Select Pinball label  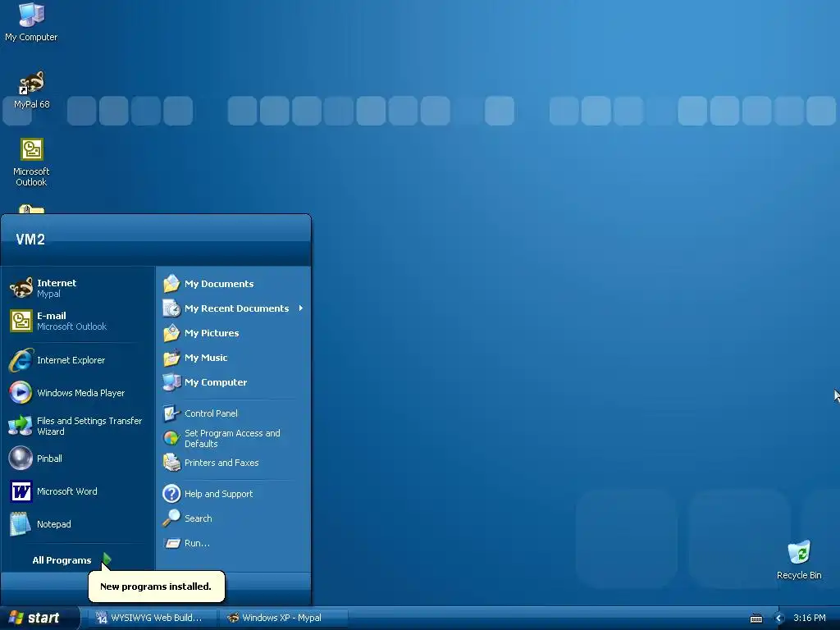tap(49, 459)
